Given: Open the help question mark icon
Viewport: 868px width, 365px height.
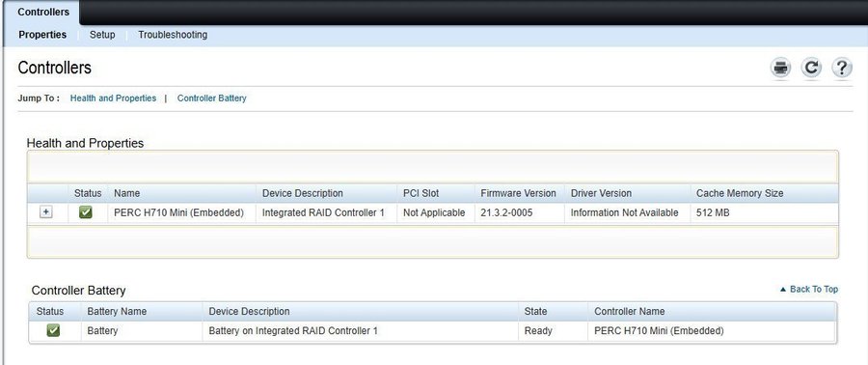Looking at the screenshot, I should click(x=841, y=69).
